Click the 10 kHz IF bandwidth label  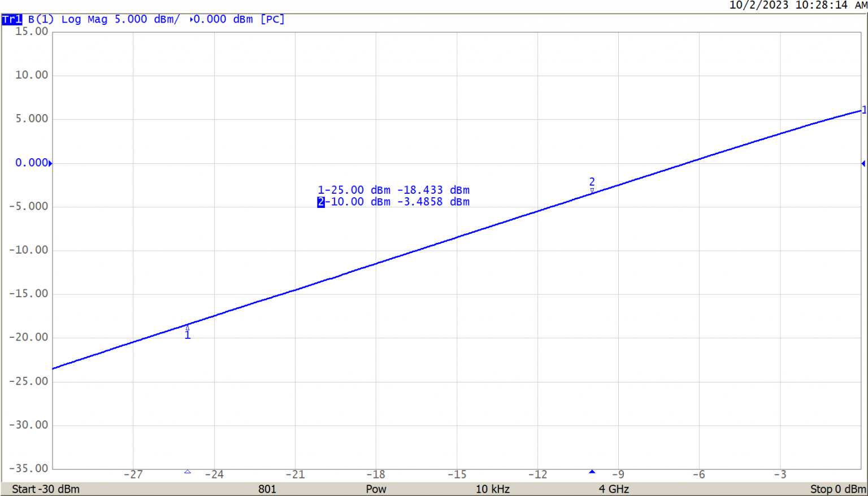pyautogui.click(x=492, y=489)
